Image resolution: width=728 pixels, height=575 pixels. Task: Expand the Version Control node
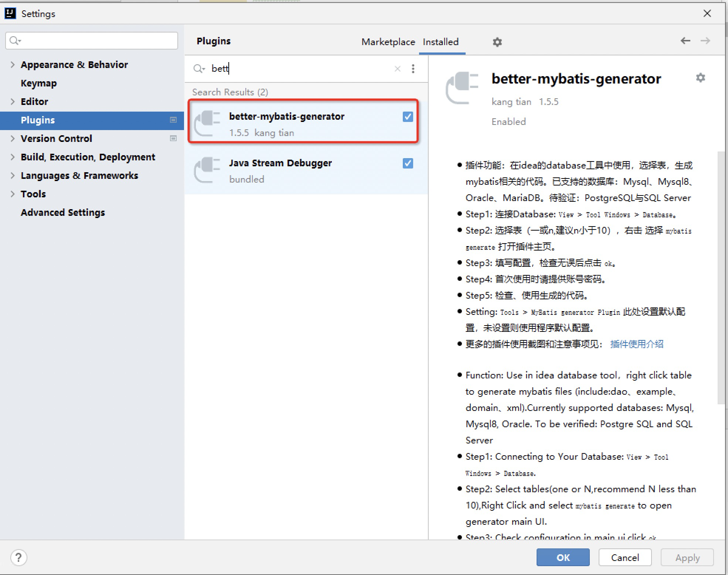tap(13, 139)
